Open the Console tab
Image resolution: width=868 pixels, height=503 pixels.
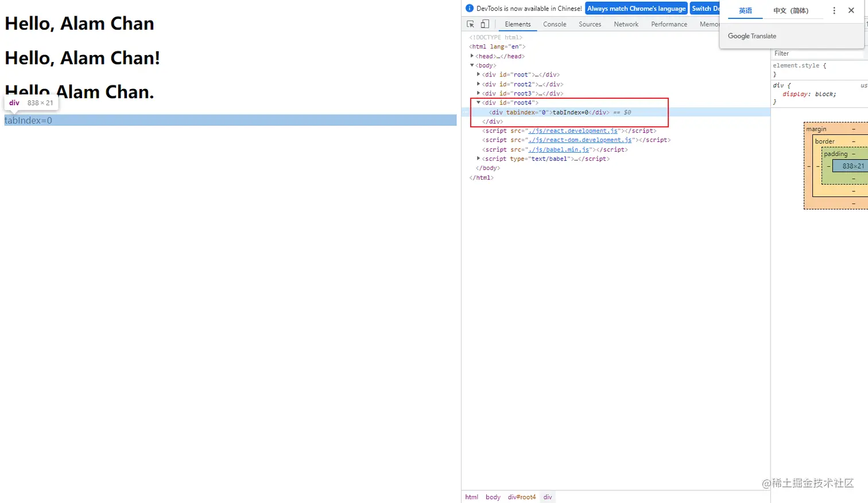point(555,24)
